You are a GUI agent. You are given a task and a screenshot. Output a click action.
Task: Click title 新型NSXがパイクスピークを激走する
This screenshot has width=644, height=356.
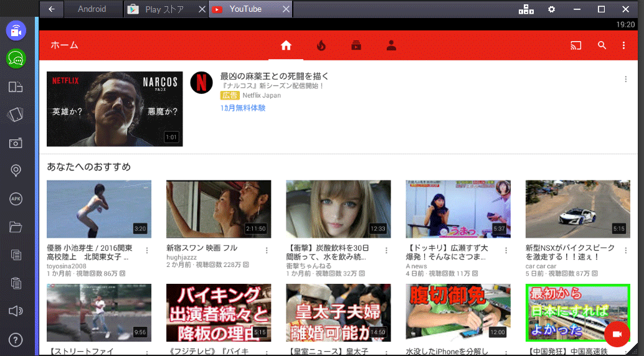click(570, 252)
